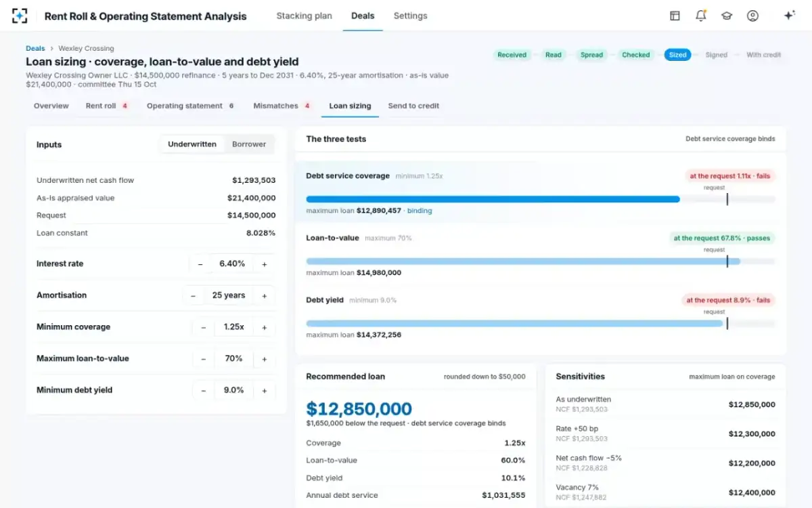812x508 pixels.
Task: Click the 'binding' label under coverage
Action: pos(420,211)
